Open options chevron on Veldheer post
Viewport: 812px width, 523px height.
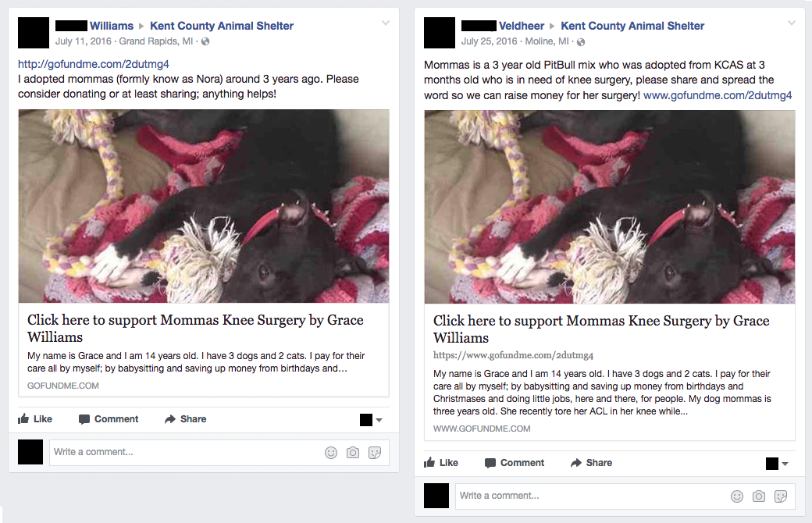point(791,23)
